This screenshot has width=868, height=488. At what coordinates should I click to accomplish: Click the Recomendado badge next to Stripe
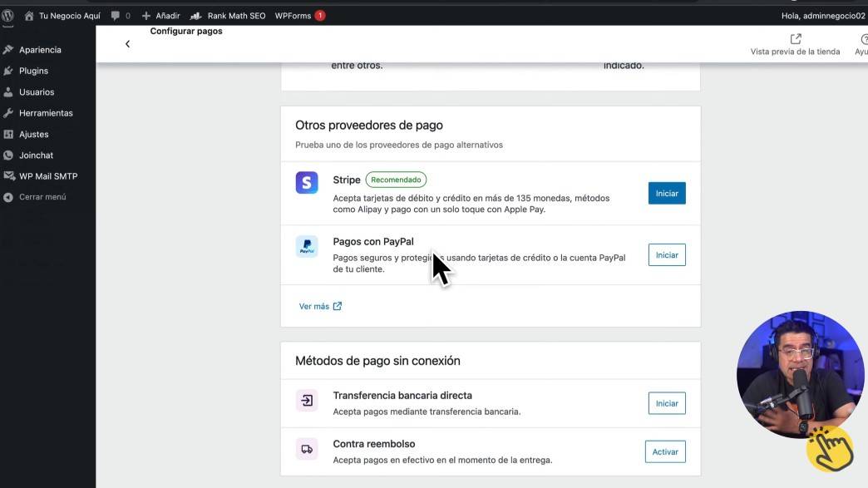[x=396, y=180]
